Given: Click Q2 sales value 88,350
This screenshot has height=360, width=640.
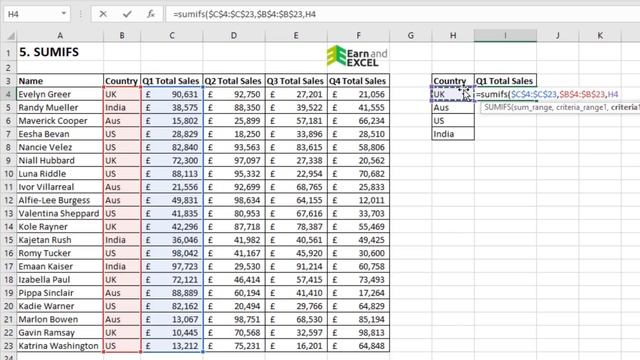Looking at the screenshot, I should point(234,107).
